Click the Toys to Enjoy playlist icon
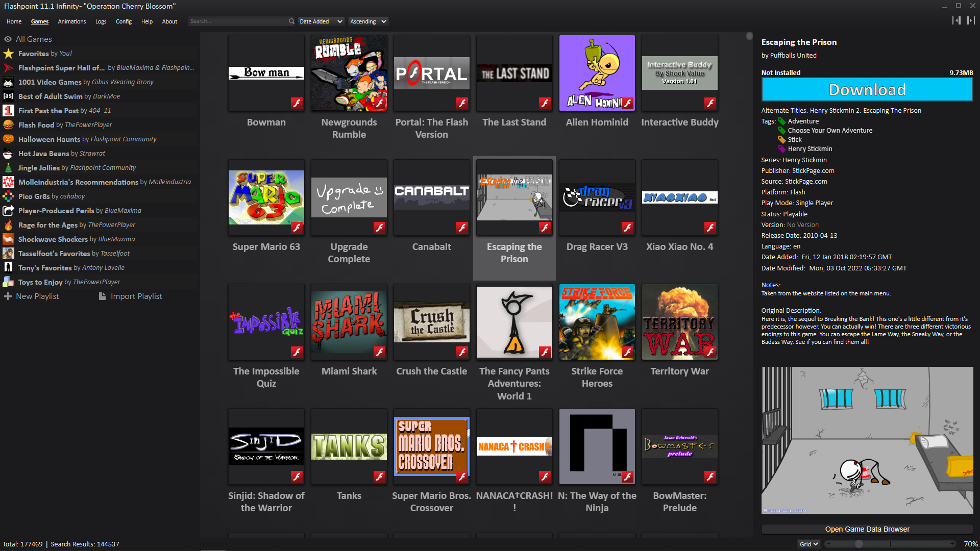Image resolution: width=980 pixels, height=551 pixels. (9, 282)
